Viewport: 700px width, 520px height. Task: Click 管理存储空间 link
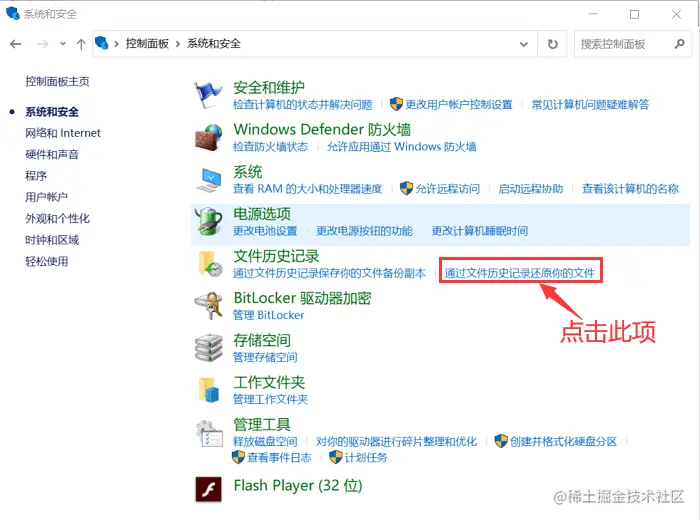(x=265, y=357)
